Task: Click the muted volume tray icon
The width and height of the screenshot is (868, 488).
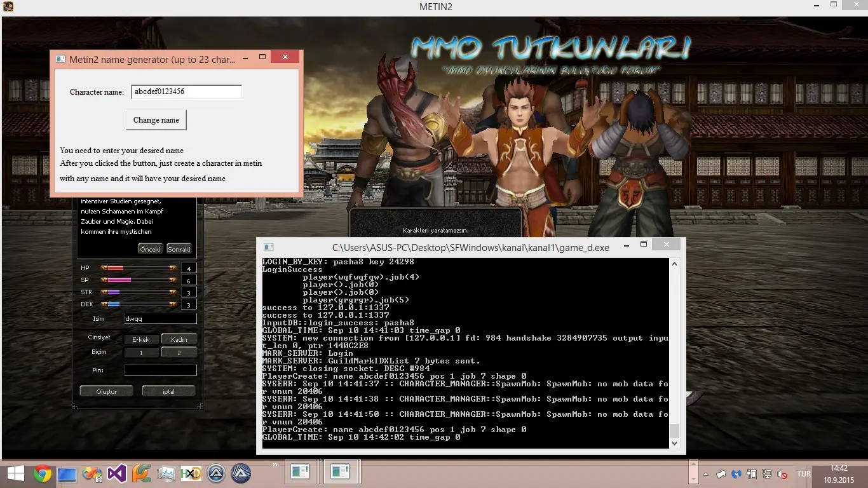Action: [x=783, y=474]
